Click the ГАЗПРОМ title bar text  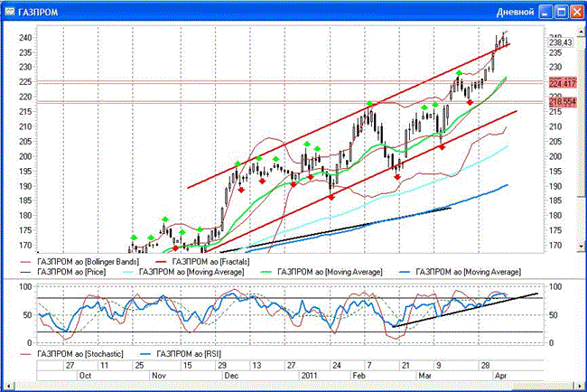(38, 13)
